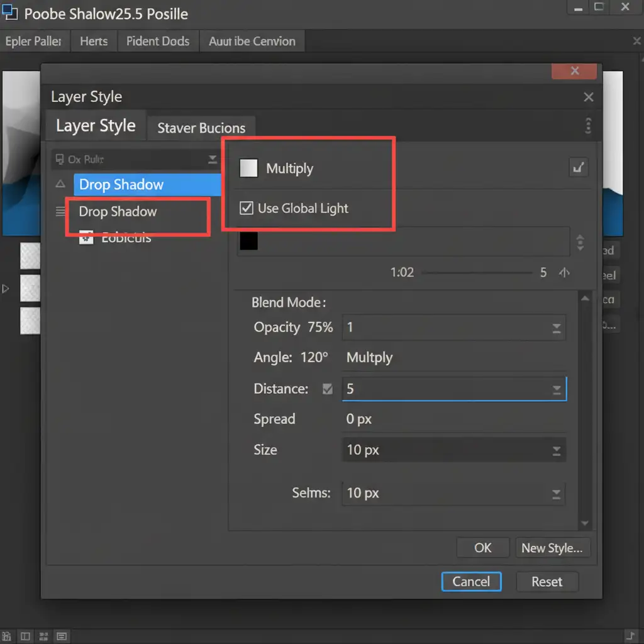The width and height of the screenshot is (644, 644).
Task: Click the hamburger icon beside second Drop Shadow
Action: (x=60, y=212)
